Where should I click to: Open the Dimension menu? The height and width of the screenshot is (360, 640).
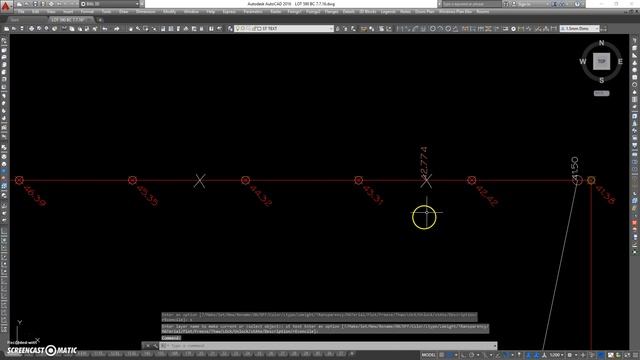(x=145, y=12)
